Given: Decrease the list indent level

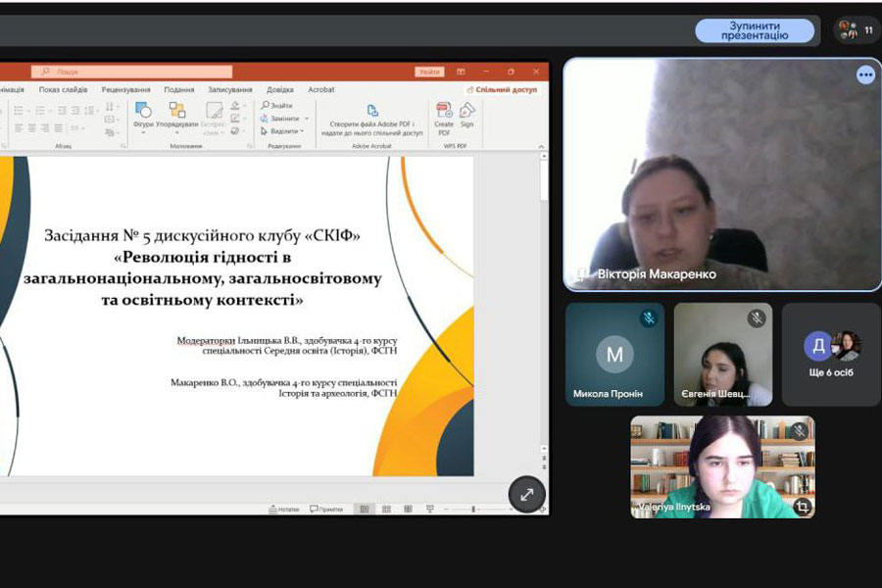Looking at the screenshot, I should 62,111.
